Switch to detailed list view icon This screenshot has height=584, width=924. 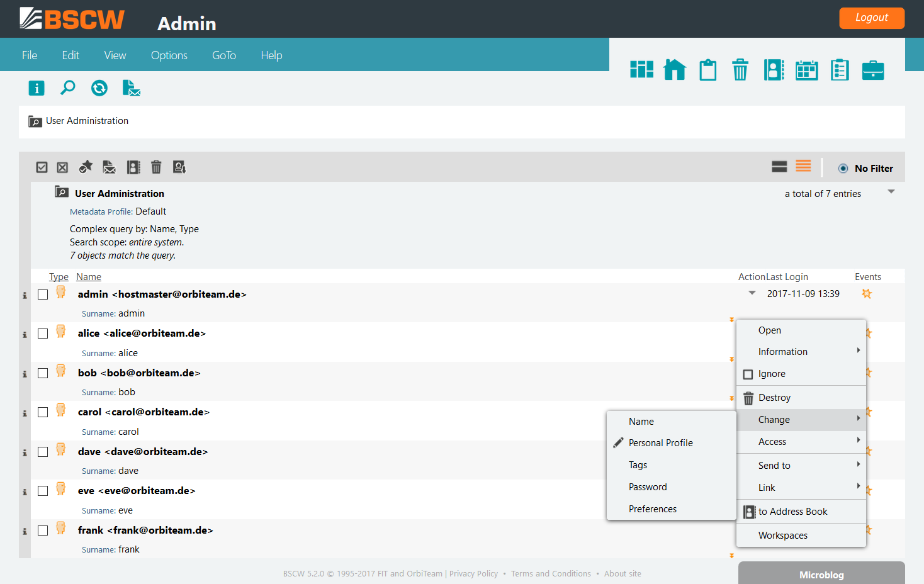(803, 166)
